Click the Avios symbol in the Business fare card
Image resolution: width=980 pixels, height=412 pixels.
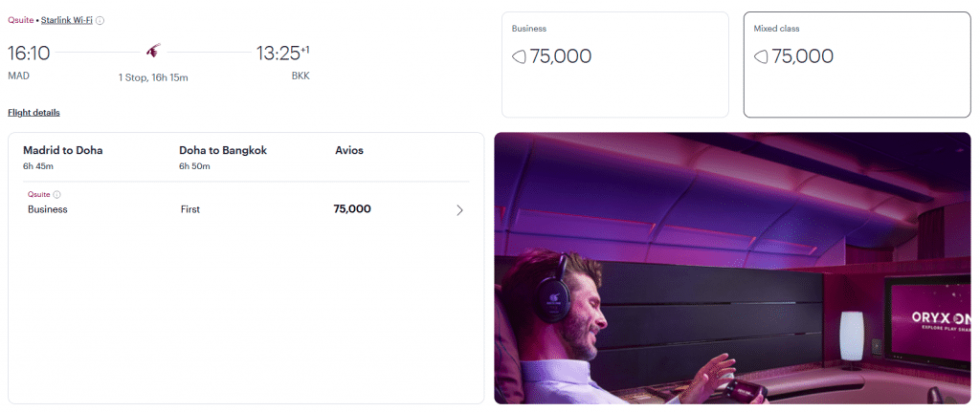[x=520, y=56]
